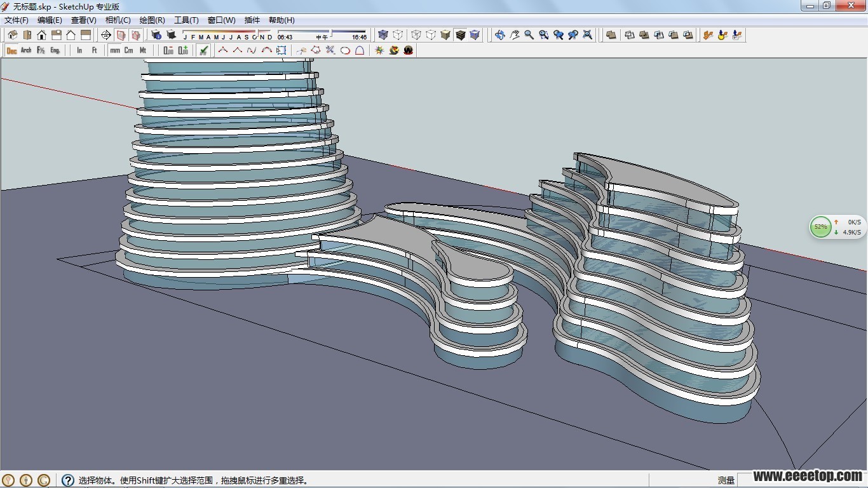Open the 帮助(H) menu
This screenshot has height=488, width=868.
click(x=281, y=20)
